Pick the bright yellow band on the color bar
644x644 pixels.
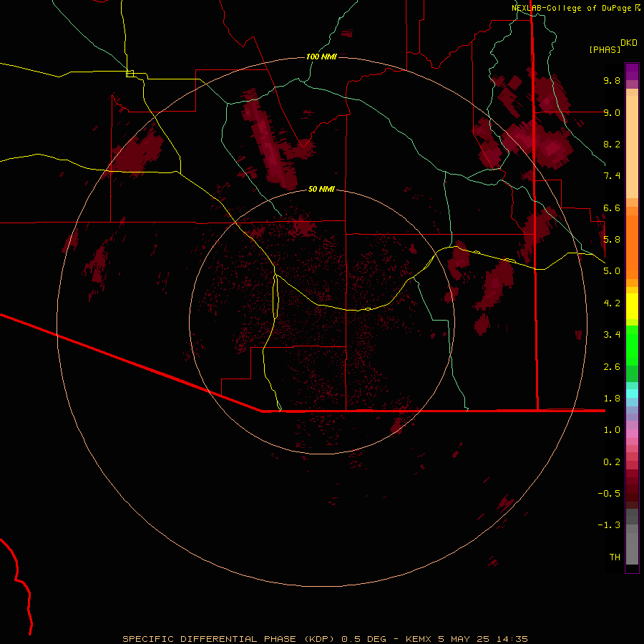(x=632, y=306)
